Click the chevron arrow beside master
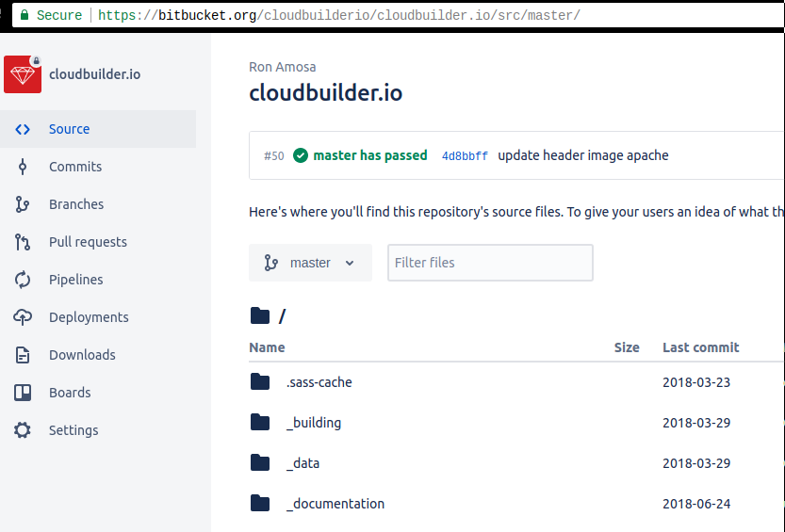785x532 pixels. (x=350, y=263)
